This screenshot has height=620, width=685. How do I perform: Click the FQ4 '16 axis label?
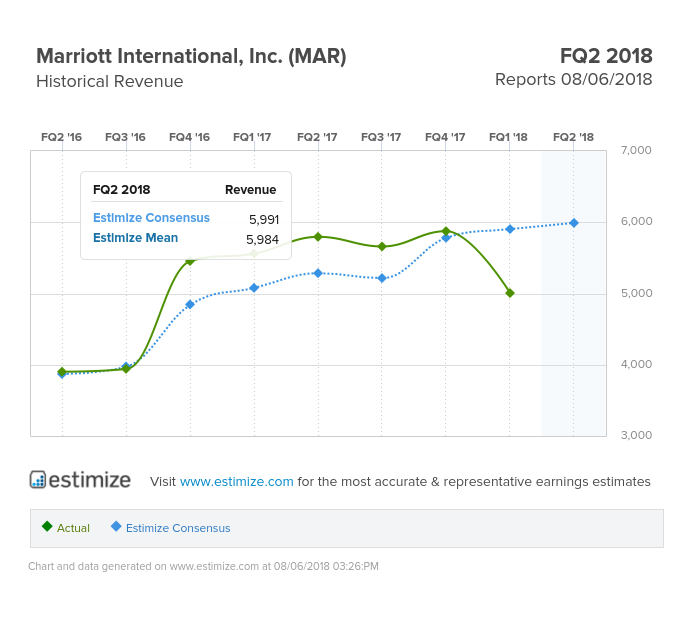pyautogui.click(x=190, y=137)
